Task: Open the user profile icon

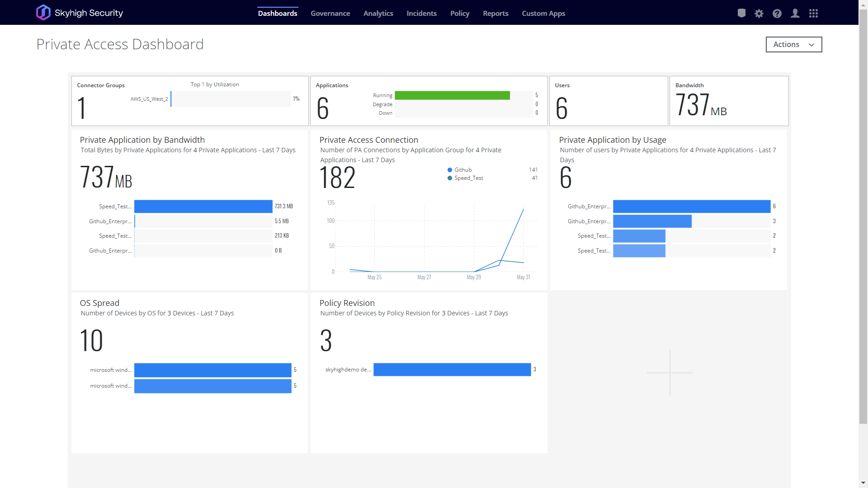Action: [x=795, y=14]
